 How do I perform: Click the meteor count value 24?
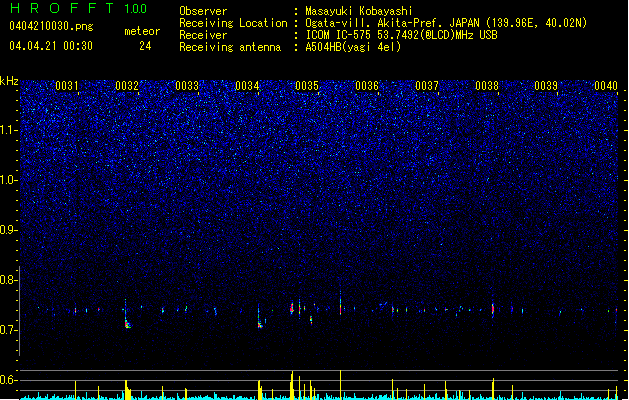145,46
